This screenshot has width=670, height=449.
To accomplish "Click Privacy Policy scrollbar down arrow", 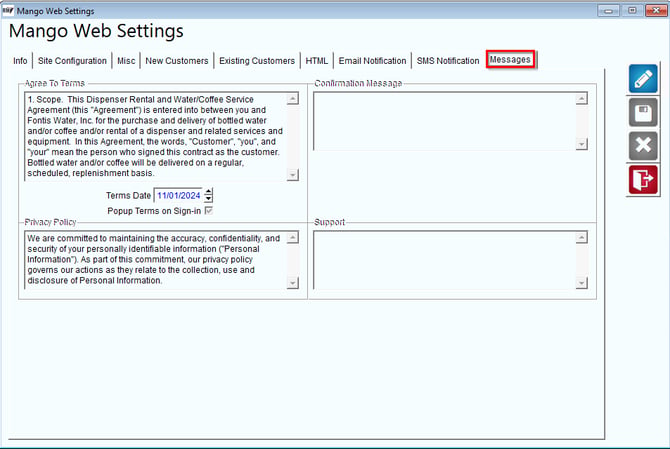I will point(293,283).
